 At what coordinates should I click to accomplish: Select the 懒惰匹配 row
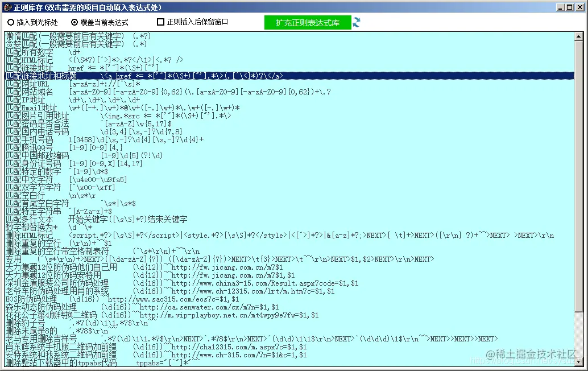click(x=289, y=36)
